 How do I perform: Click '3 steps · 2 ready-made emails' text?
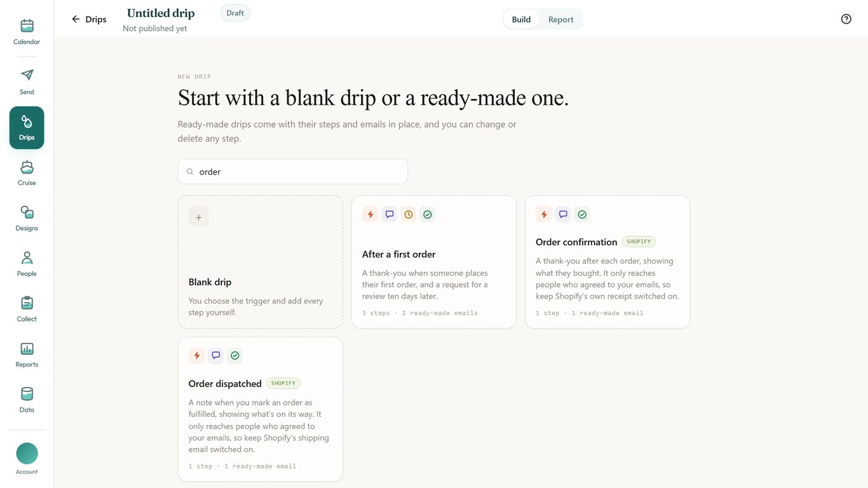pos(420,313)
